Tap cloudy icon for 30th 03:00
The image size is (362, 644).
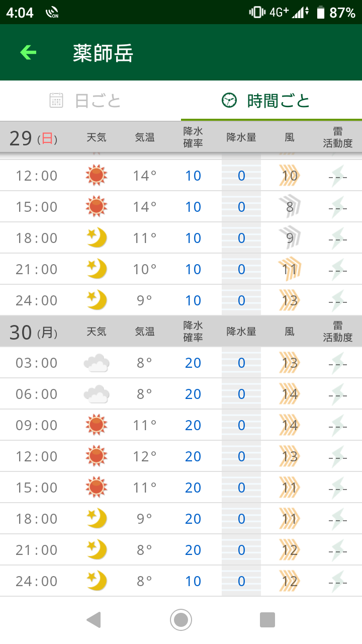pyautogui.click(x=97, y=363)
